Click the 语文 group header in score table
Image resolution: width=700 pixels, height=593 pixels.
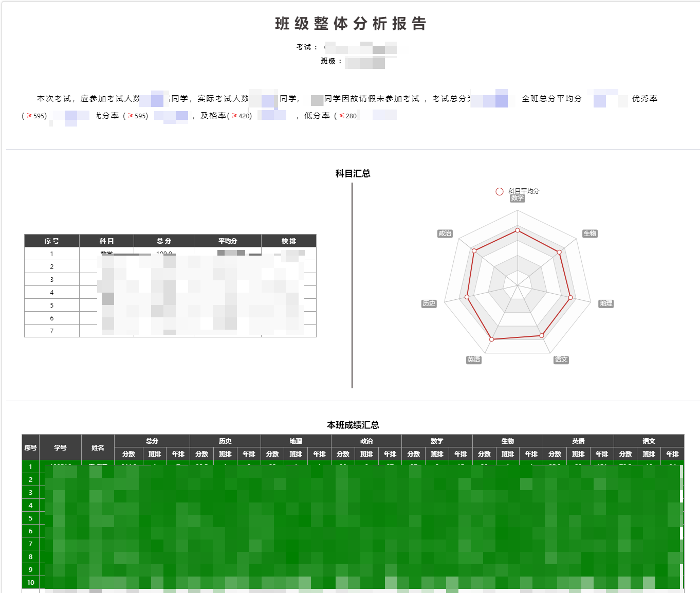click(649, 441)
